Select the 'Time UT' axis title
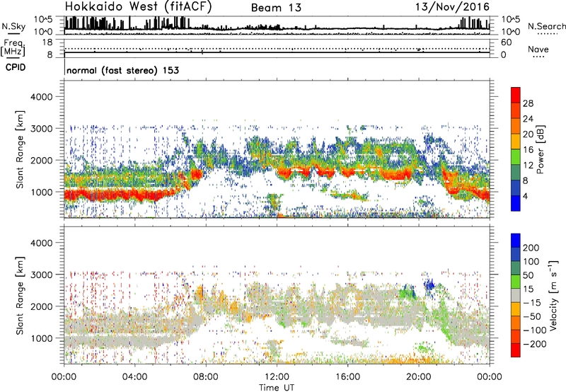Screen dimensions: 566x392 [277, 388]
